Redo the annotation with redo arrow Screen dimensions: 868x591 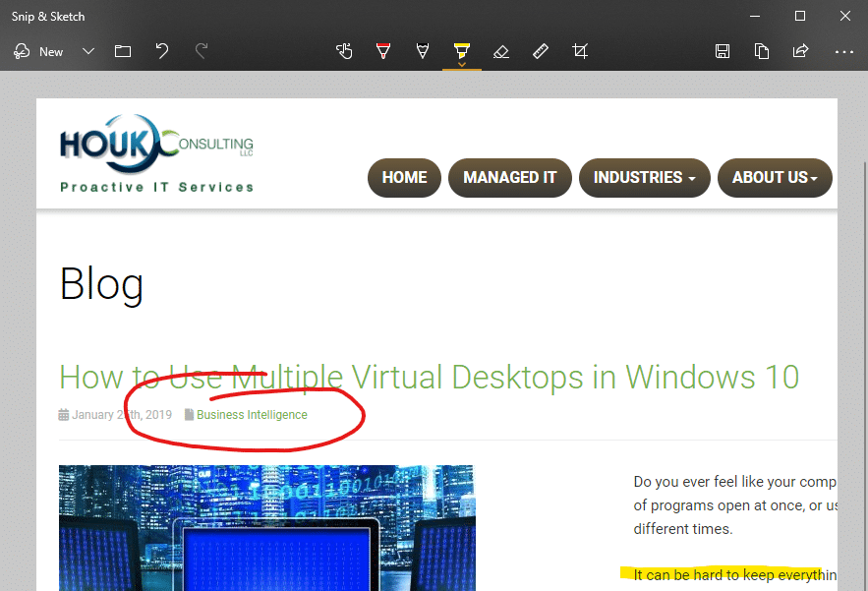pos(202,51)
